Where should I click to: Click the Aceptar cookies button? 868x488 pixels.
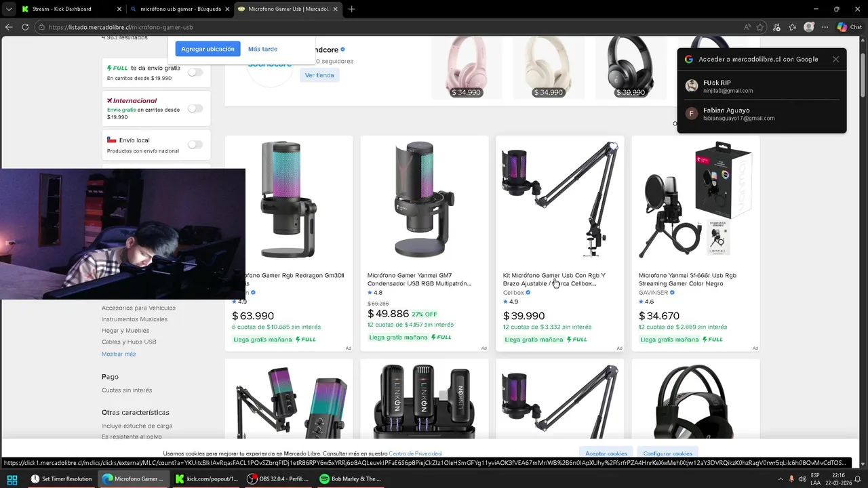[x=606, y=453]
